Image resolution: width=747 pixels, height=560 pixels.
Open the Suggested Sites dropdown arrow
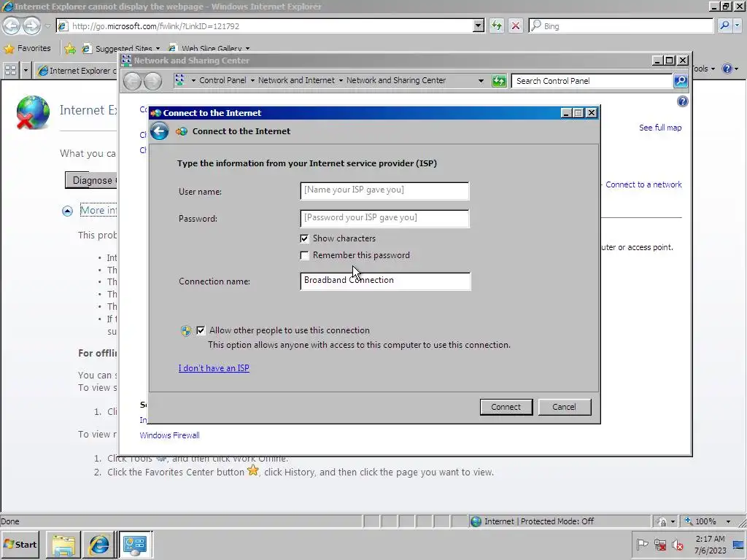[158, 49]
